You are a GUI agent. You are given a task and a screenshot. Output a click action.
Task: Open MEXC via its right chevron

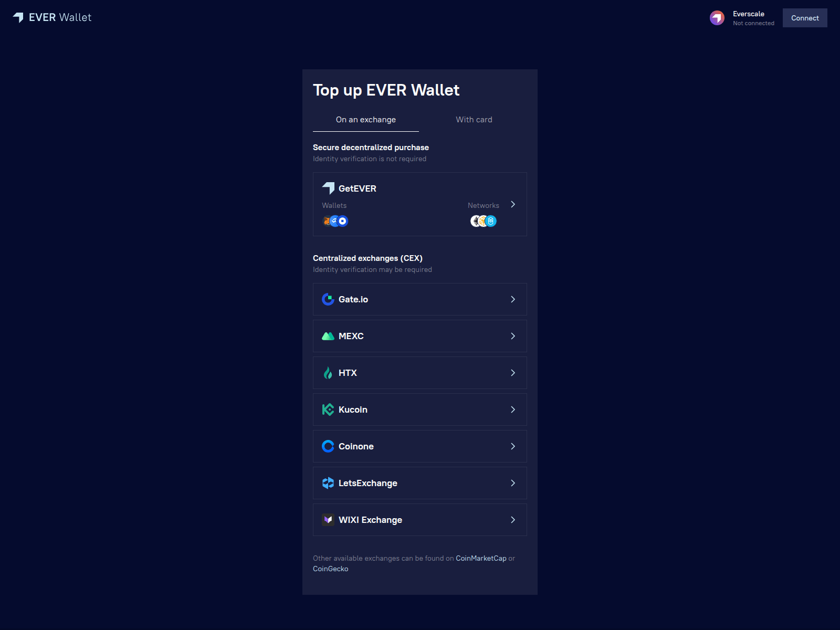(513, 336)
